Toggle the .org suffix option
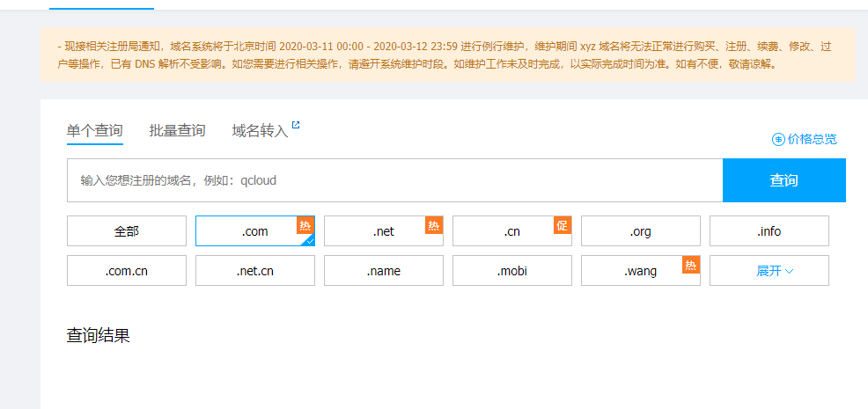 (641, 231)
